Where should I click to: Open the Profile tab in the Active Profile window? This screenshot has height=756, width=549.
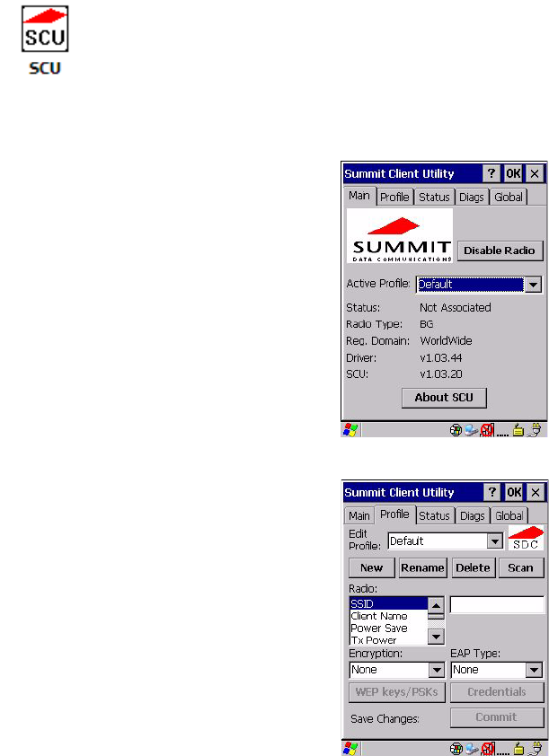pos(394,198)
